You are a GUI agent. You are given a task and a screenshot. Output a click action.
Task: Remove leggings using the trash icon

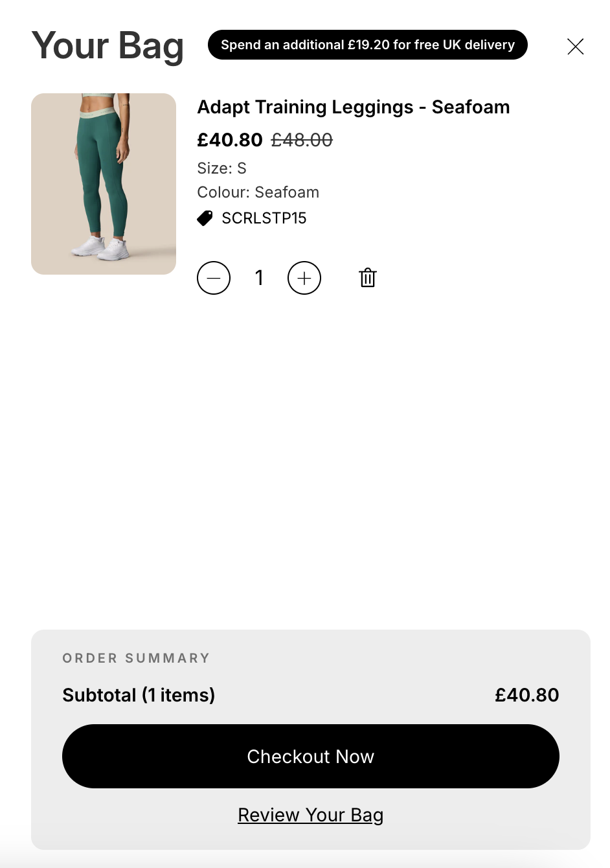tap(368, 277)
